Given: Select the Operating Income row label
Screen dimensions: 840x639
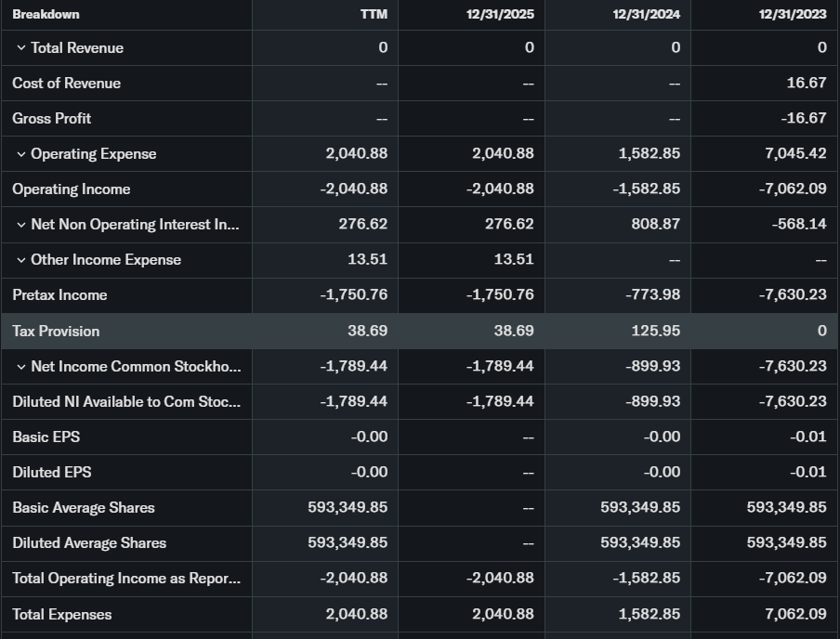Looking at the screenshot, I should [x=71, y=189].
